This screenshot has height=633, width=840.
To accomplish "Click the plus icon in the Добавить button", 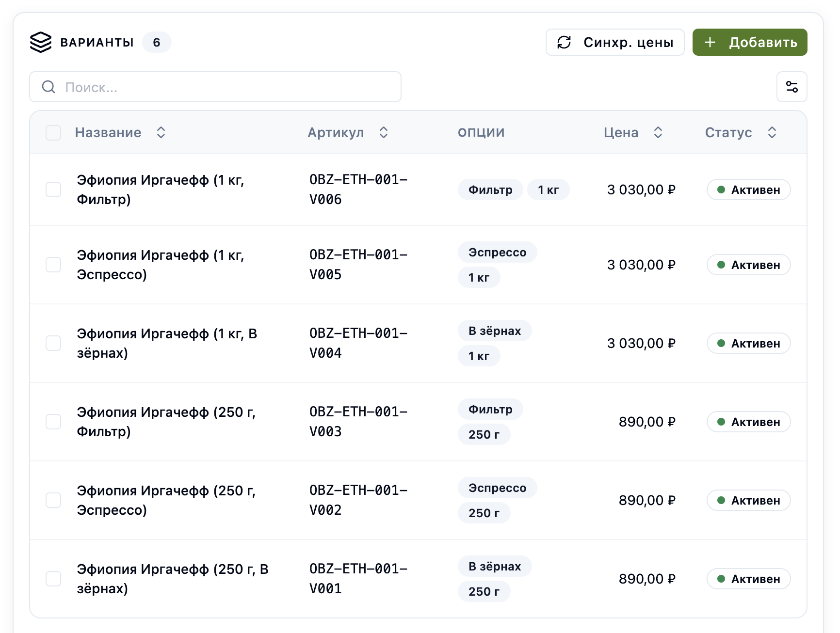I will click(710, 42).
